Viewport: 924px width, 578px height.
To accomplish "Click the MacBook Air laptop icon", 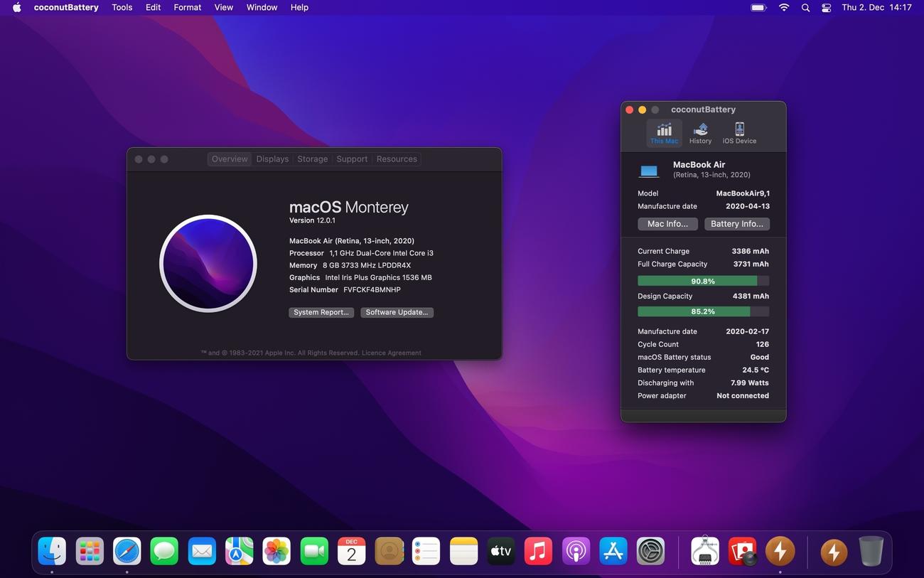I will (649, 171).
